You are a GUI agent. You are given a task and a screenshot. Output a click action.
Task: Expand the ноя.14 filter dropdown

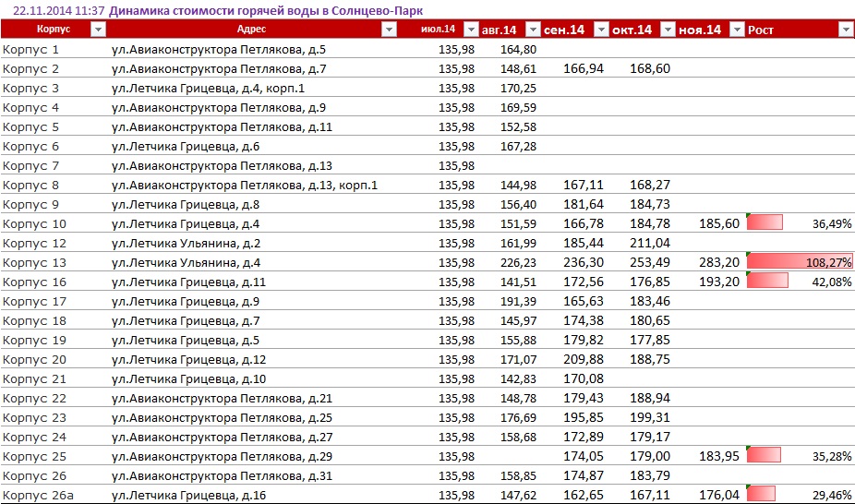tap(737, 30)
